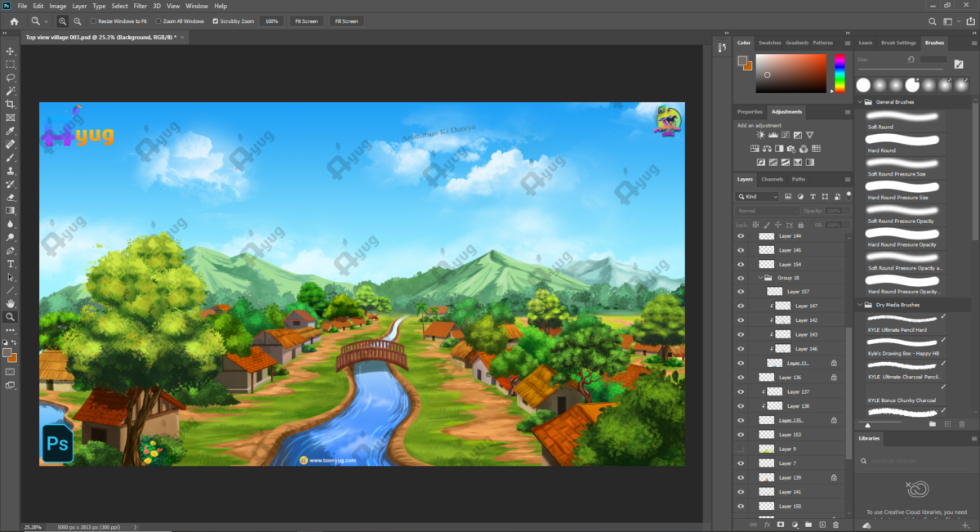Screen dimensions: 980x532
Task: Open the Window menu
Action: point(197,6)
